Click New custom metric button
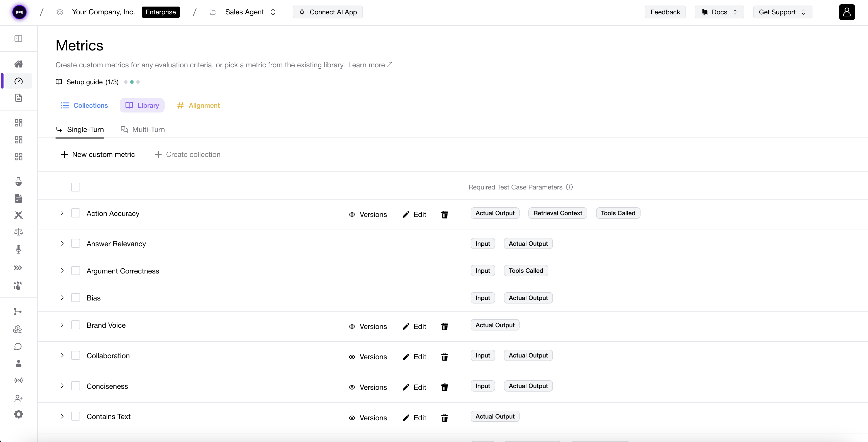This screenshot has width=868, height=442. click(x=98, y=154)
